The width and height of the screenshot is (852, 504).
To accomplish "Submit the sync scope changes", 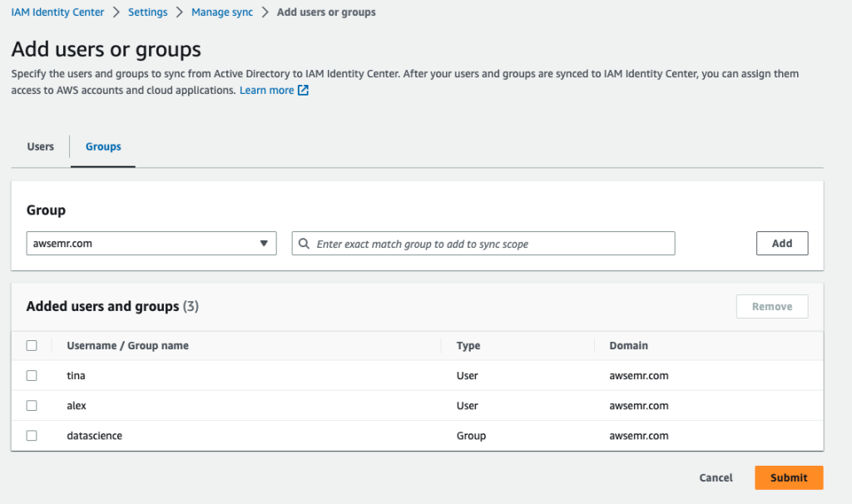I will [x=788, y=478].
